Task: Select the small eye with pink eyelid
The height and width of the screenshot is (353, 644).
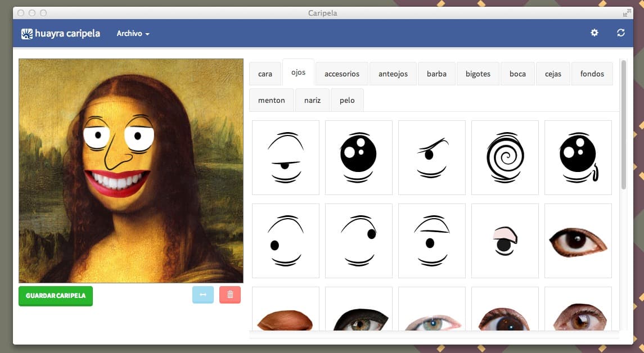Action: (505, 241)
